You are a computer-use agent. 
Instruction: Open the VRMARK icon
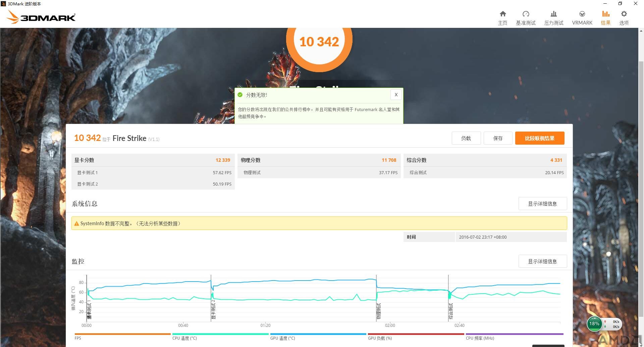(x=582, y=14)
